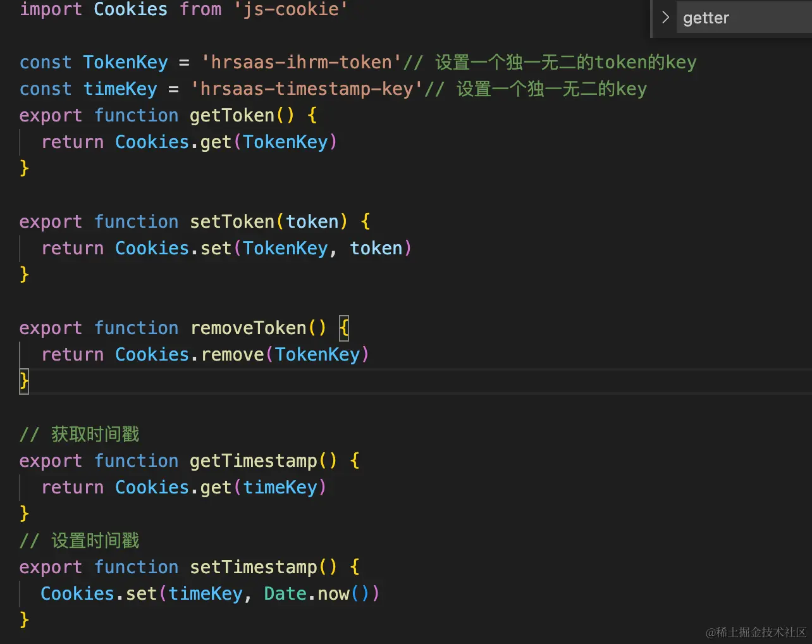Click the Date identifier in setTimestamp body
This screenshot has width=812, height=644.
[285, 593]
